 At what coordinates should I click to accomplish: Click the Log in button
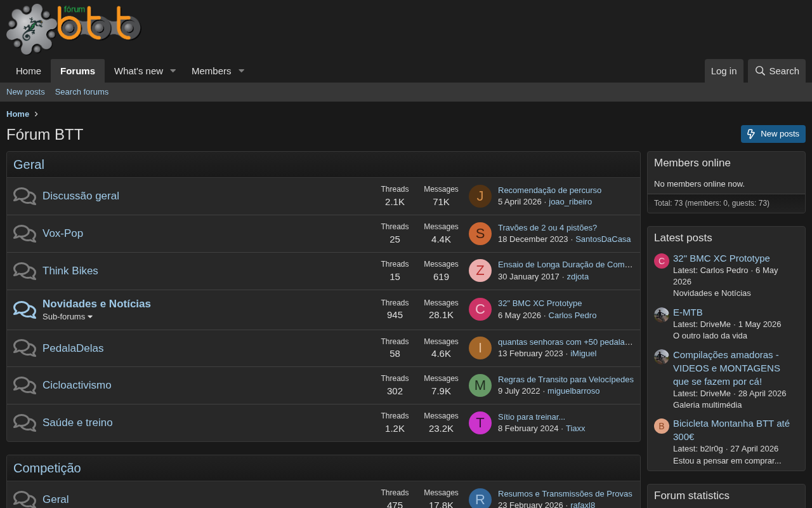[x=724, y=71]
